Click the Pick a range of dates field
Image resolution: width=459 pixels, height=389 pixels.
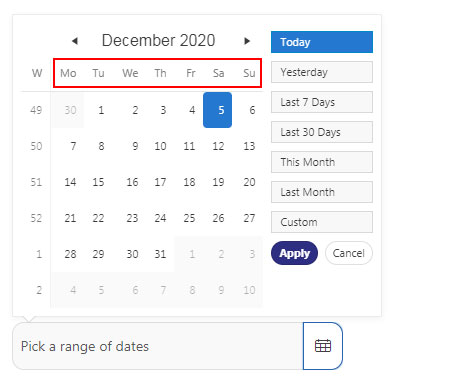click(x=158, y=346)
